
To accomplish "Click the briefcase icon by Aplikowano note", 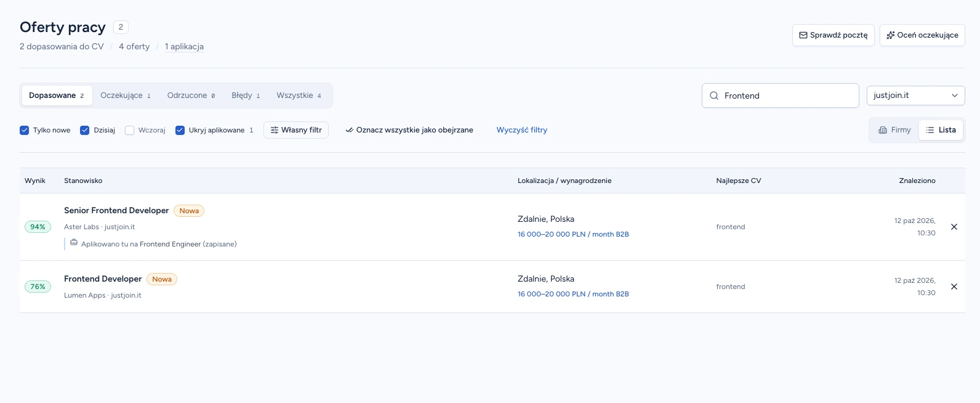I will click(x=74, y=243).
